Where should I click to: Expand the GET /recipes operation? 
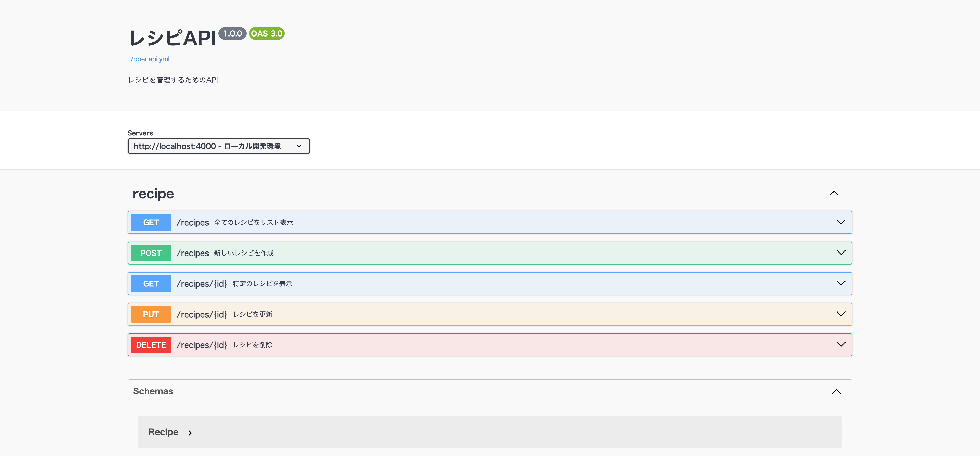click(x=841, y=222)
